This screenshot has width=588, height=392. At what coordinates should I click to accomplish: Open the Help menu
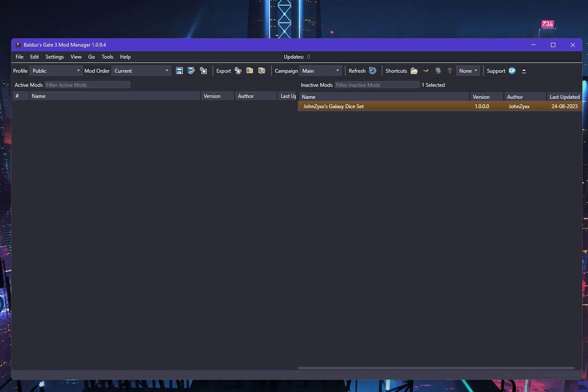[125, 57]
